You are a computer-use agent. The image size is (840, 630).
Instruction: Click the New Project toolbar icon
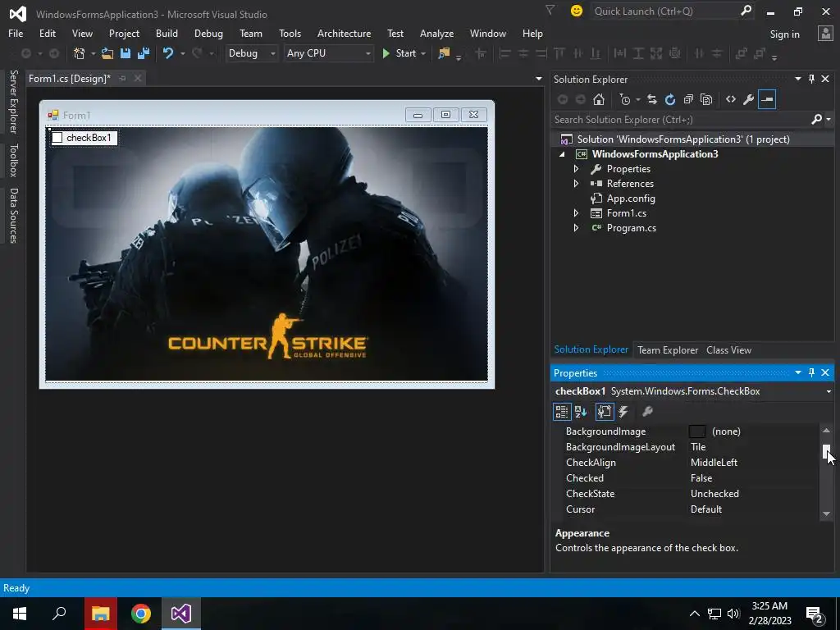[x=80, y=53]
